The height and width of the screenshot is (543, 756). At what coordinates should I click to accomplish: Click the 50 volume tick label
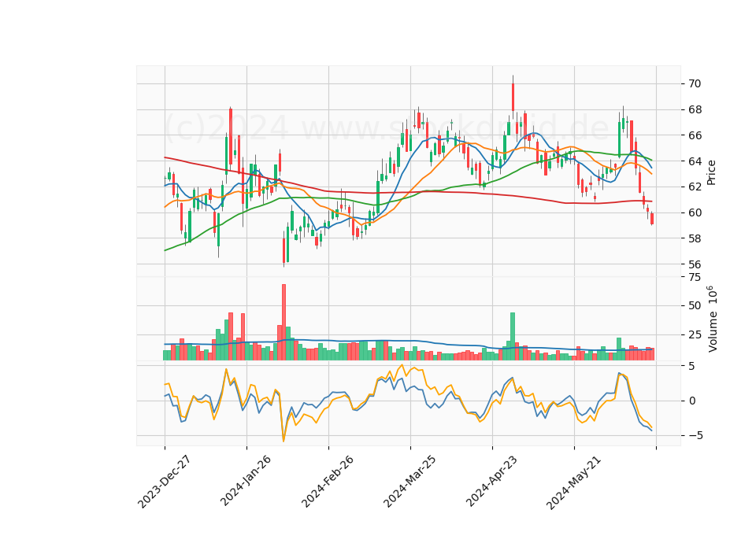point(695,306)
